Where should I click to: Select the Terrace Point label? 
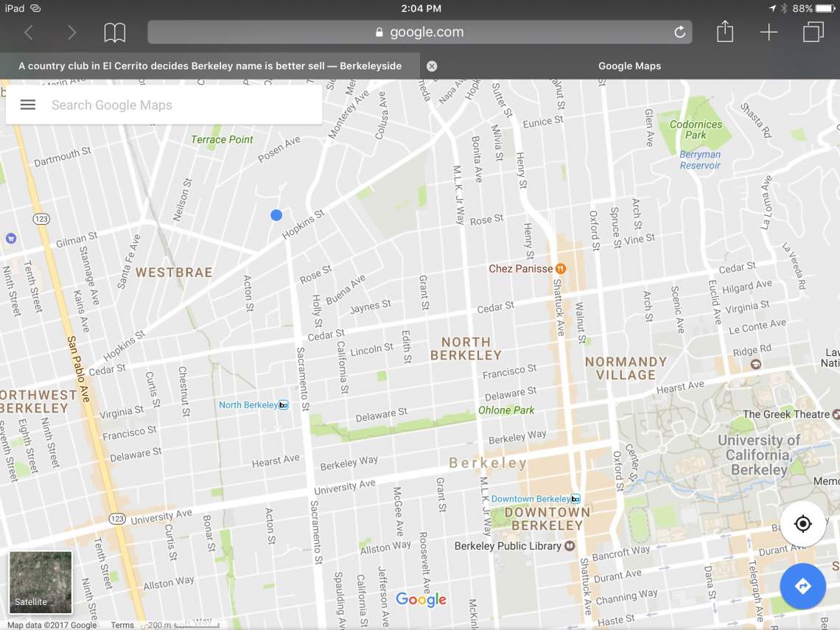(222, 139)
